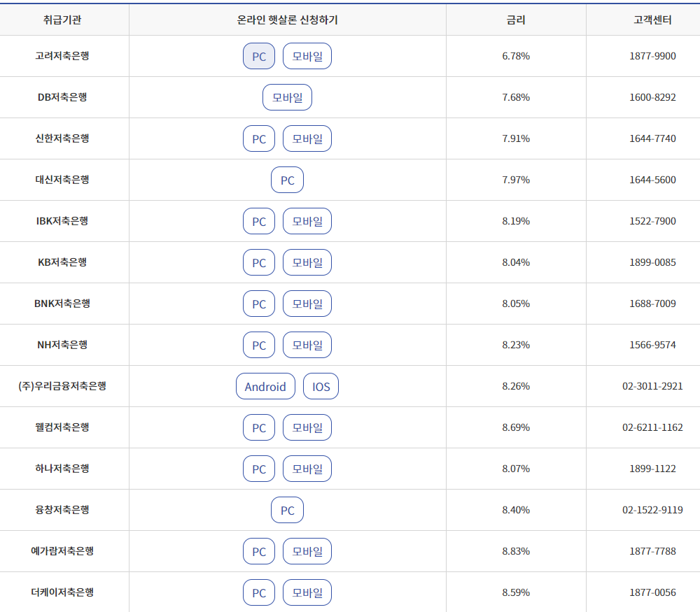Select the DB저축은행 bank name

coord(62,97)
